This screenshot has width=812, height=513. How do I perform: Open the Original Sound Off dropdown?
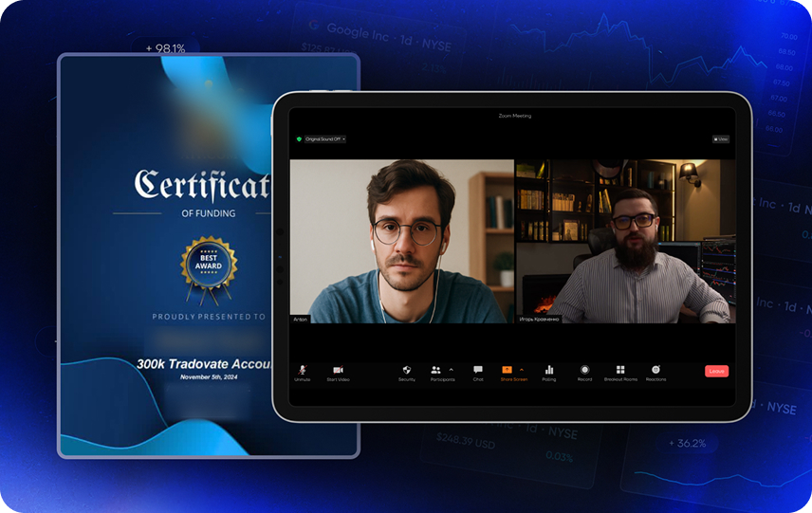pos(325,139)
